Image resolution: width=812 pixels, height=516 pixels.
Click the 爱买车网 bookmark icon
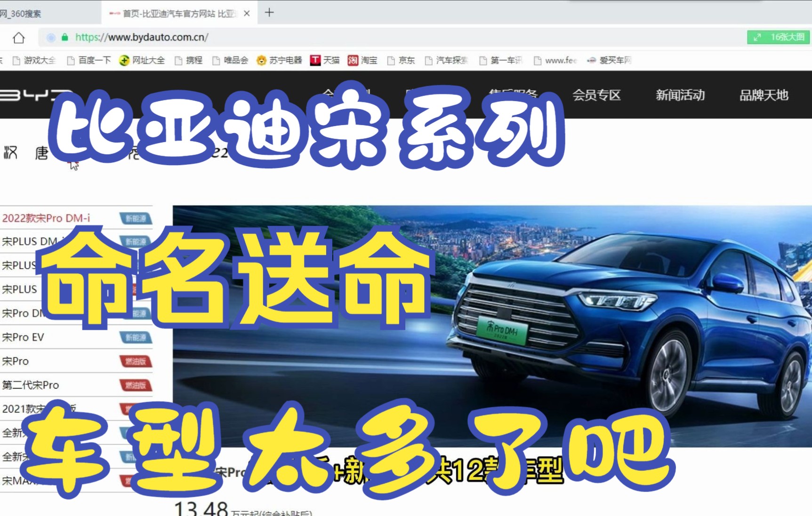pos(592,60)
